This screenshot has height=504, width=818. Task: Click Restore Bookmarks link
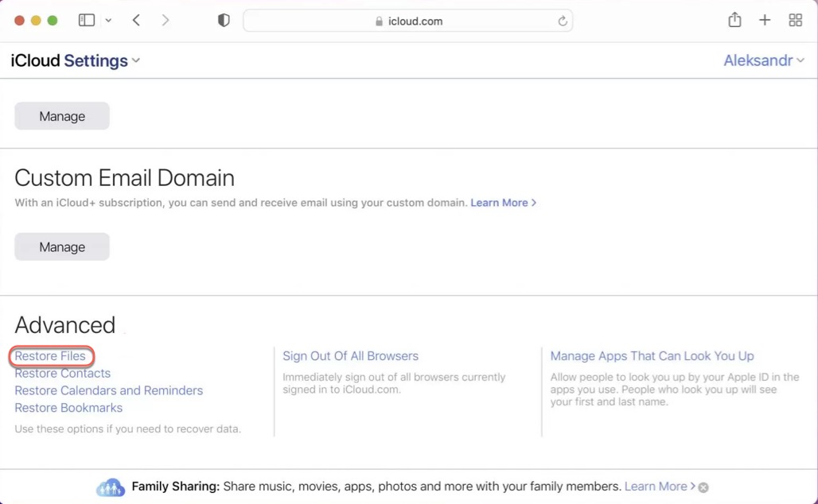(68, 408)
